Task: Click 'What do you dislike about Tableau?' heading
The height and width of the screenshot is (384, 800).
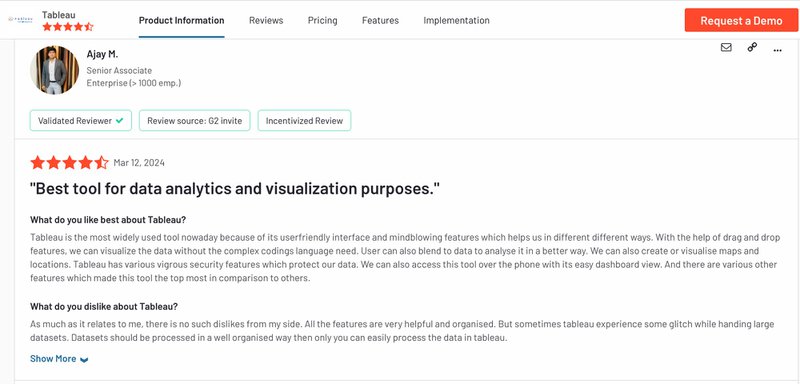Action: click(x=104, y=306)
